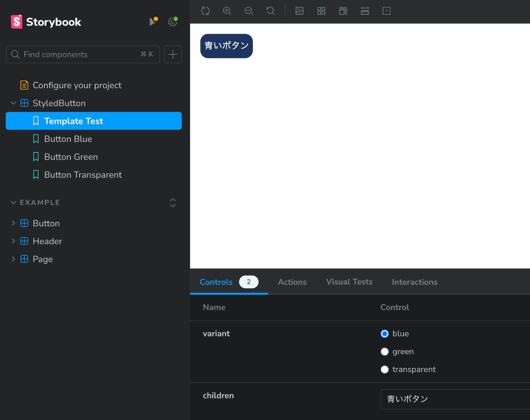The image size is (530, 420).
Task: Switch to the Actions tab
Action: tap(292, 282)
